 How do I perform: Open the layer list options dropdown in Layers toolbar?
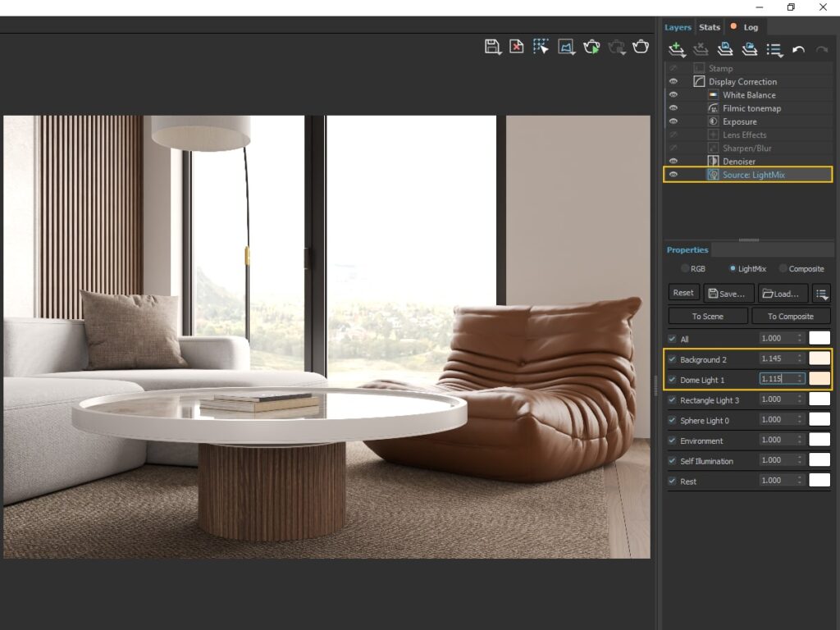click(774, 50)
